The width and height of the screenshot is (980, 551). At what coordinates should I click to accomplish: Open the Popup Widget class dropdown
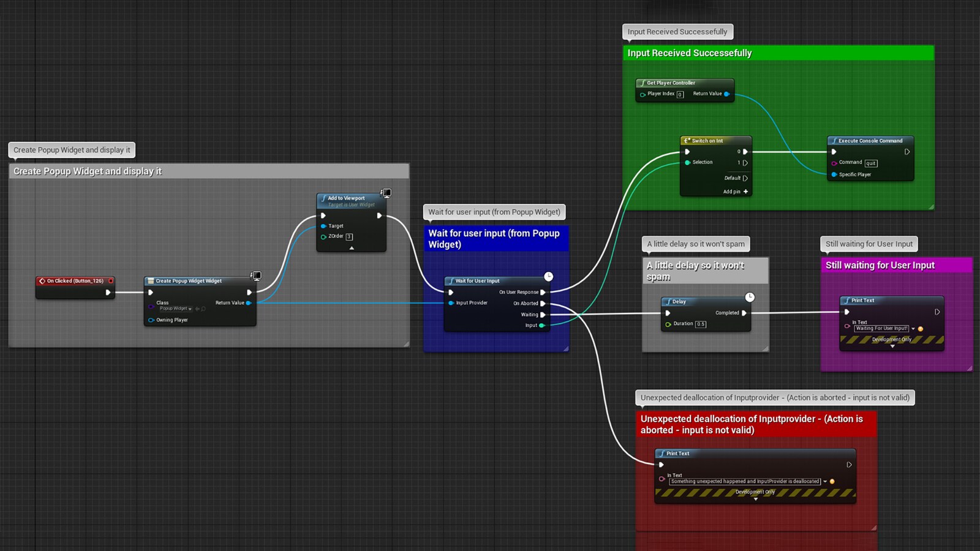[x=190, y=309]
